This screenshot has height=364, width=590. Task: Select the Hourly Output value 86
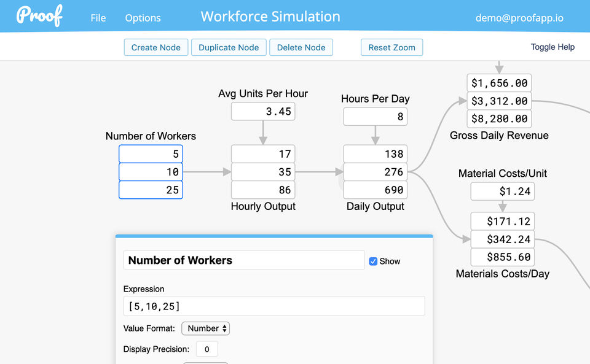[263, 190]
